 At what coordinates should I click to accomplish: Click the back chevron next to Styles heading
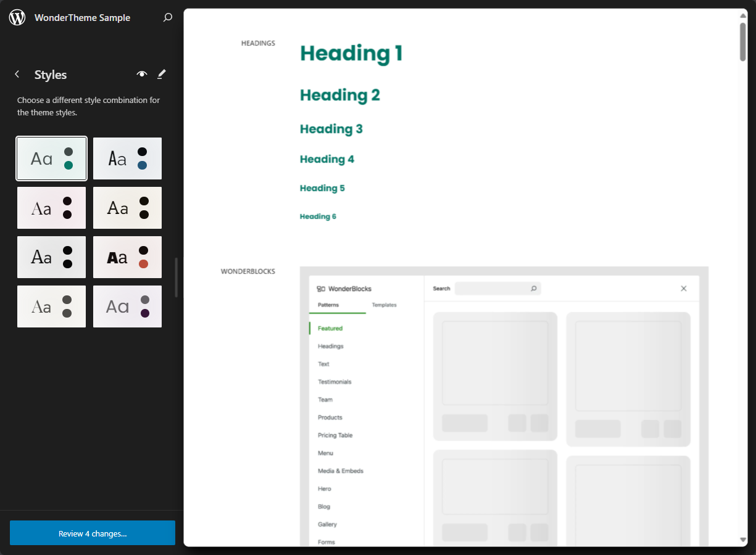[x=17, y=74]
